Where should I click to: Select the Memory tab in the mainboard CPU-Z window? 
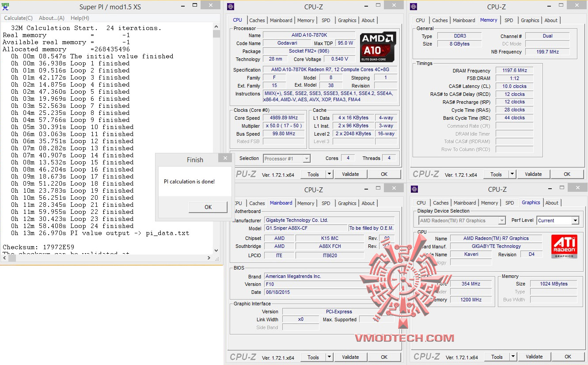click(x=306, y=203)
